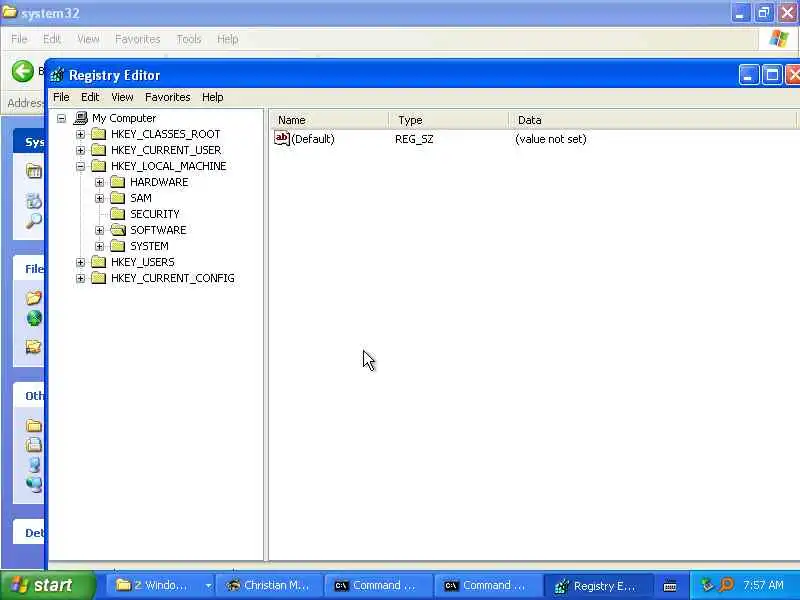
Task: Open Favorites menu in Registry Editor
Action: (167, 97)
